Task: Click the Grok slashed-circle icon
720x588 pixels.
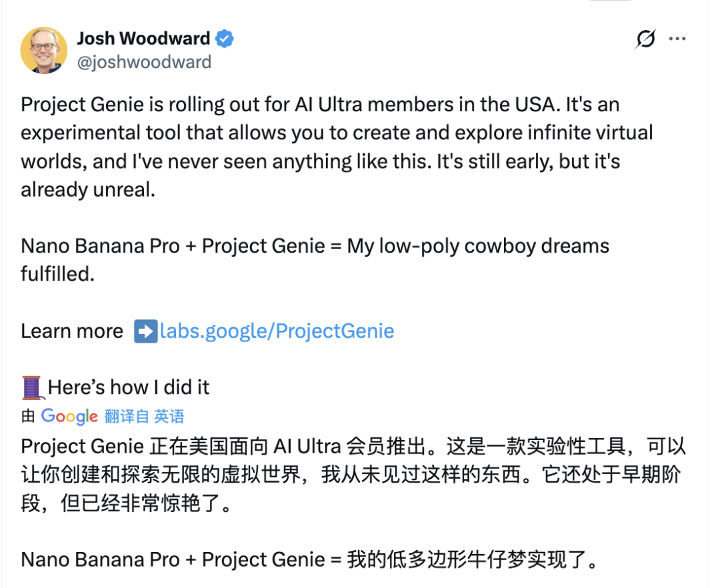Action: (645, 39)
